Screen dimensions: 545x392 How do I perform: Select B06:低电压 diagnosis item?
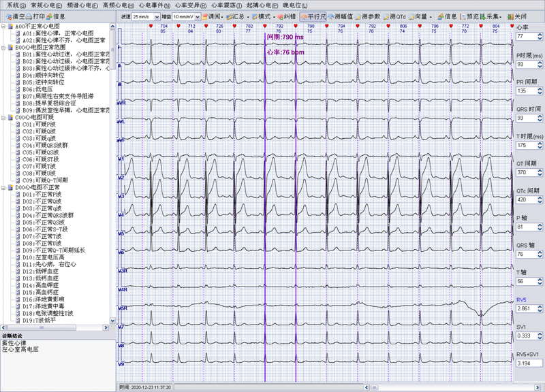coord(37,89)
